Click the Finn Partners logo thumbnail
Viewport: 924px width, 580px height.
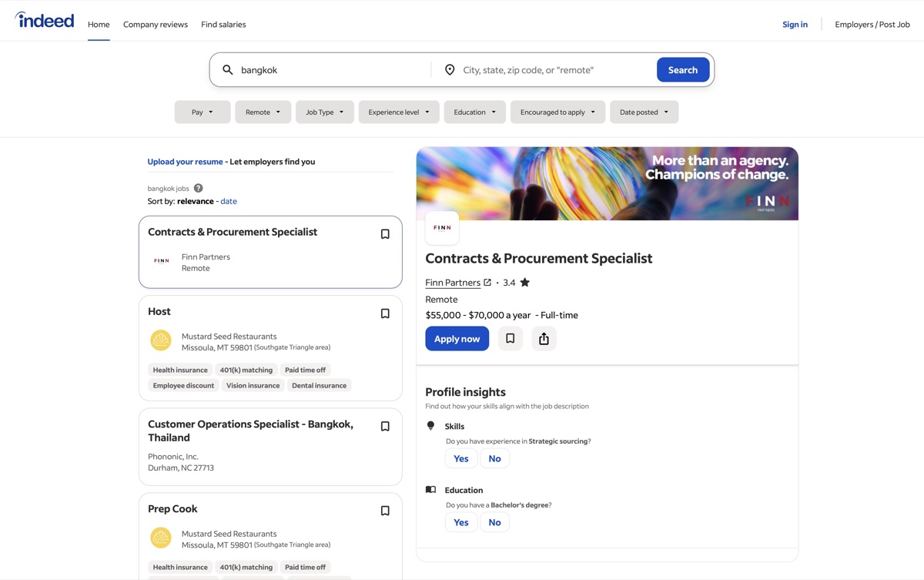click(442, 228)
